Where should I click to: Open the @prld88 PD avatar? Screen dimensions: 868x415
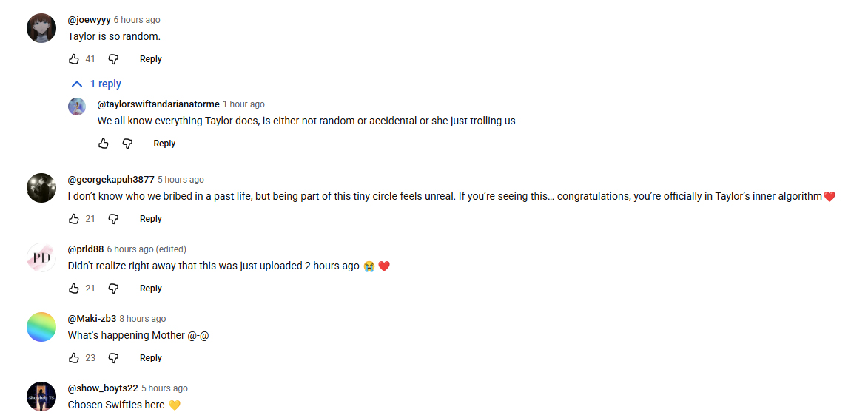click(x=41, y=257)
